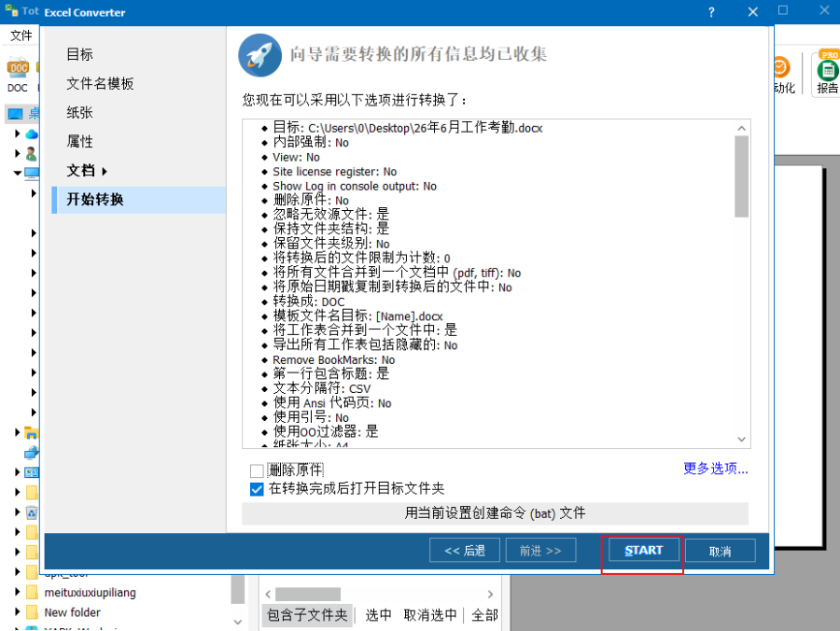Click the 使用OO过滤器: 是 line
Screen dimensions: 840x631
point(326,432)
